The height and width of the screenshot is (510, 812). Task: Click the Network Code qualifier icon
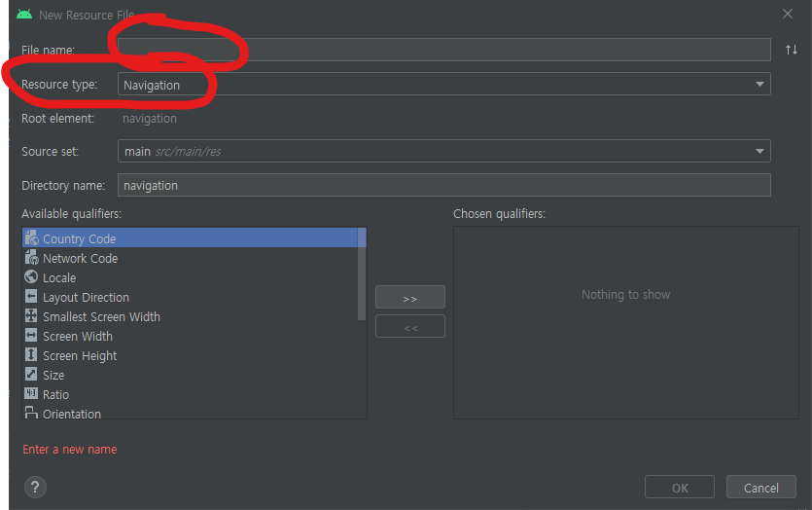31,257
